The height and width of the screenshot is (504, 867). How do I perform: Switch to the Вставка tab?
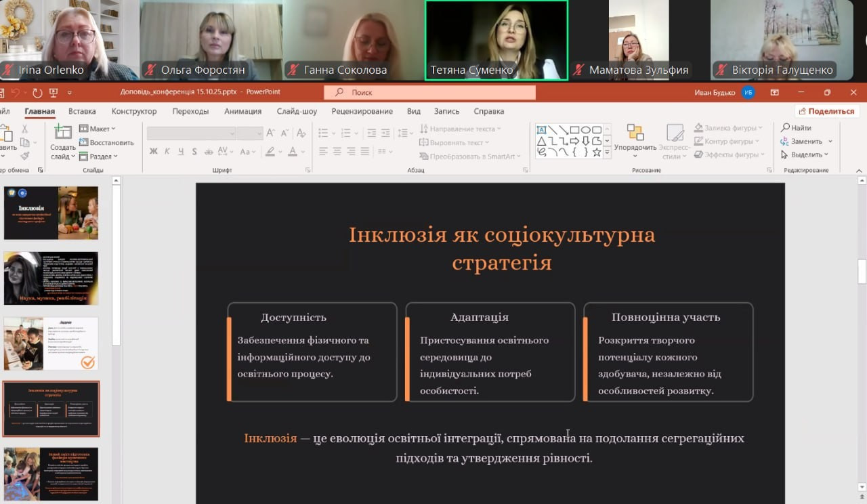tap(82, 111)
